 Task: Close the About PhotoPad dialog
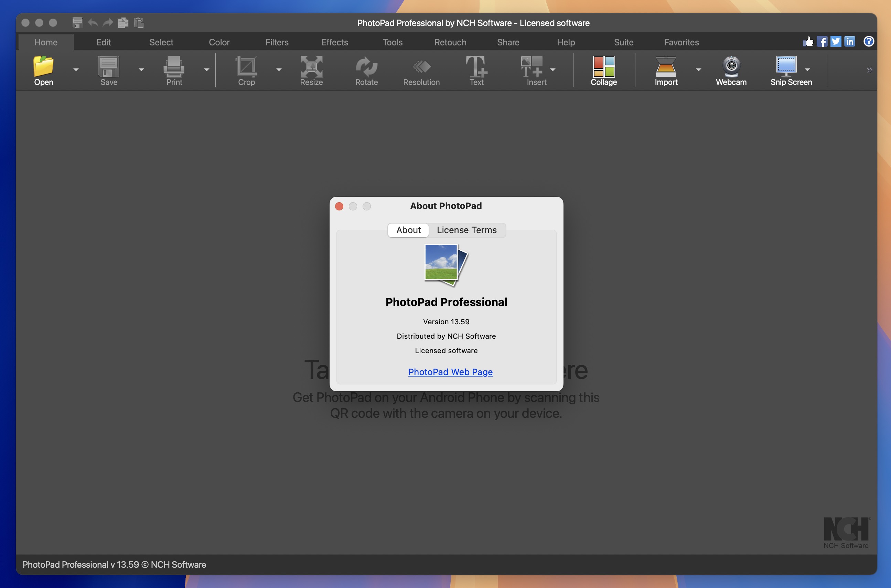click(x=339, y=206)
